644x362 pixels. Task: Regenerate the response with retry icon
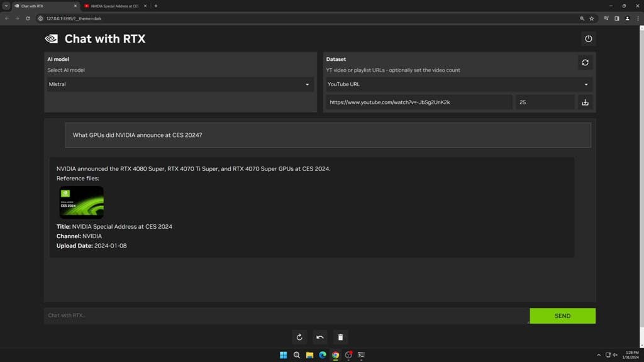299,337
